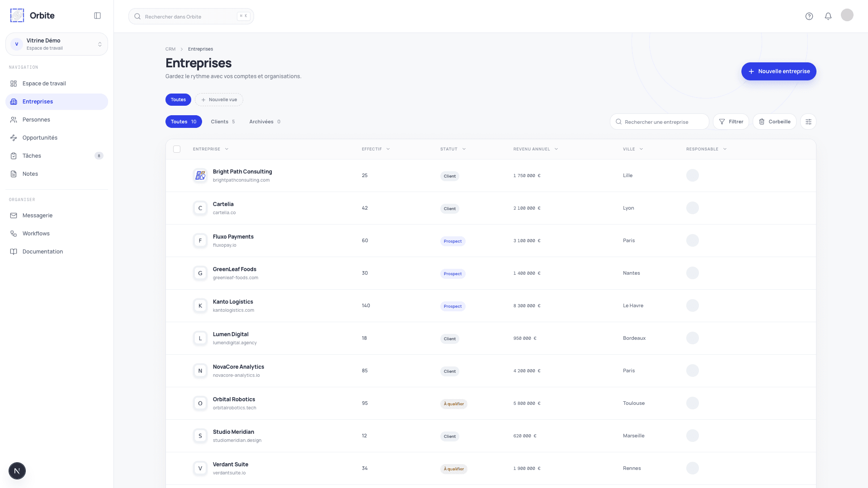Open Documentation in the sidebar
Viewport: 868px width, 488px height.
[x=57, y=252]
